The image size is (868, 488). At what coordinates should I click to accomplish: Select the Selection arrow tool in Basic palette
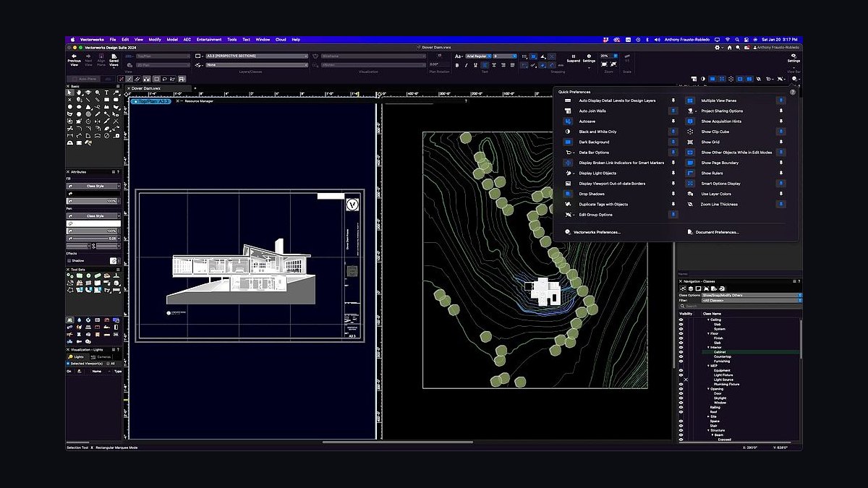pos(70,93)
